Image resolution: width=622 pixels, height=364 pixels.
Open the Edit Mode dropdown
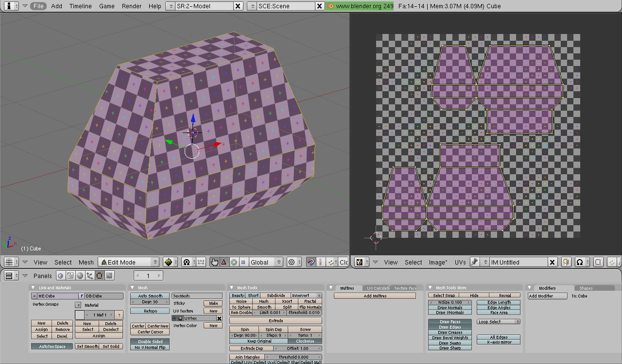pyautogui.click(x=129, y=262)
